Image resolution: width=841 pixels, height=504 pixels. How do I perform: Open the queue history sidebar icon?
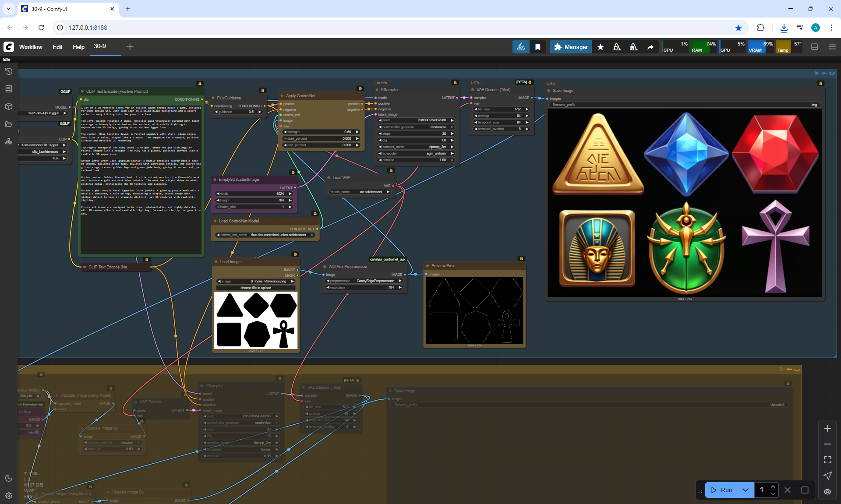pyautogui.click(x=8, y=71)
